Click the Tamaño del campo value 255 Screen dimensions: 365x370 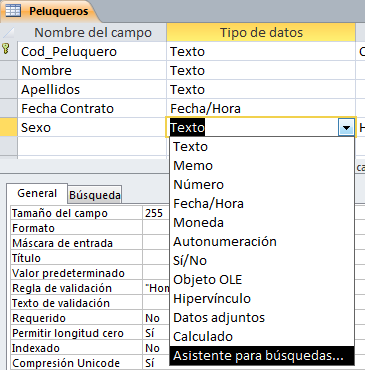coord(156,213)
